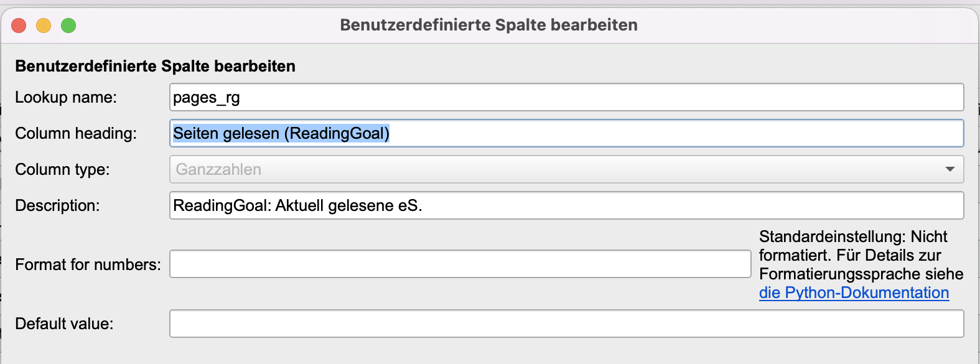The height and width of the screenshot is (364, 980).
Task: Click the "Column heading:" label
Action: 76,134
